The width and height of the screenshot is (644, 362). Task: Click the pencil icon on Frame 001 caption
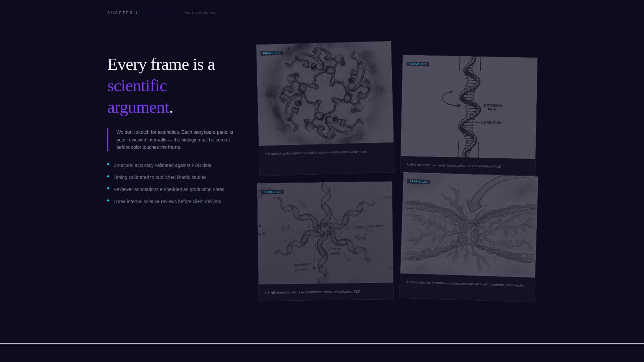coord(265,153)
